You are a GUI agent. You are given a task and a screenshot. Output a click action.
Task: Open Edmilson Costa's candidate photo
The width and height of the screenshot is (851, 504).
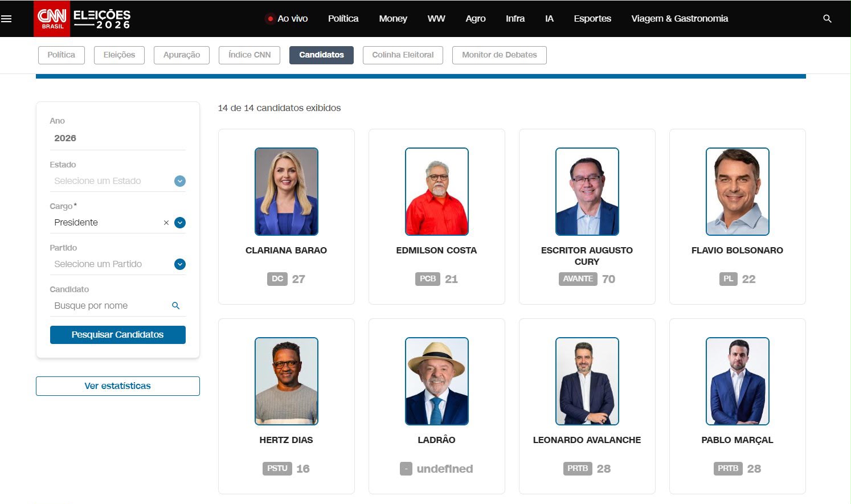coord(437,192)
